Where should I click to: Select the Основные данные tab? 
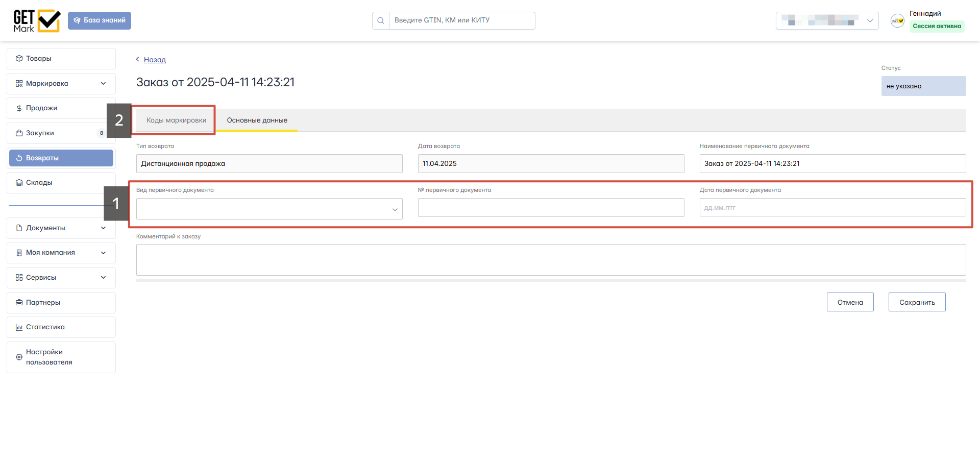[257, 120]
